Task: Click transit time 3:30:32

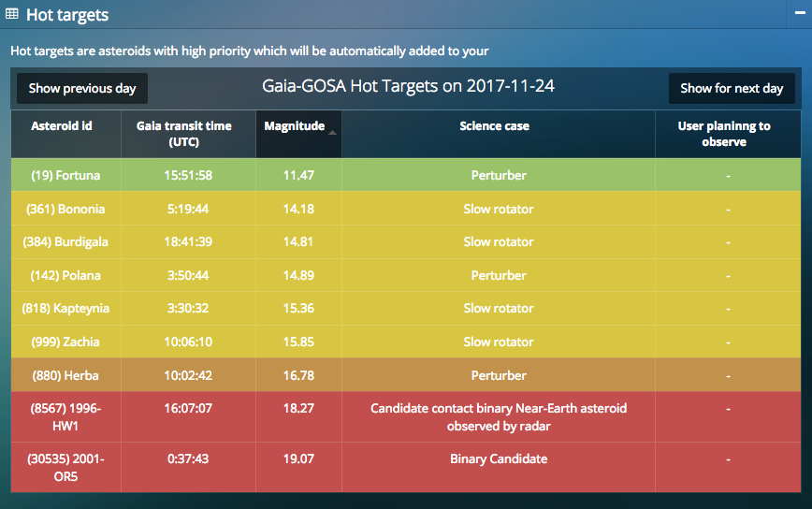Action: pyautogui.click(x=188, y=309)
